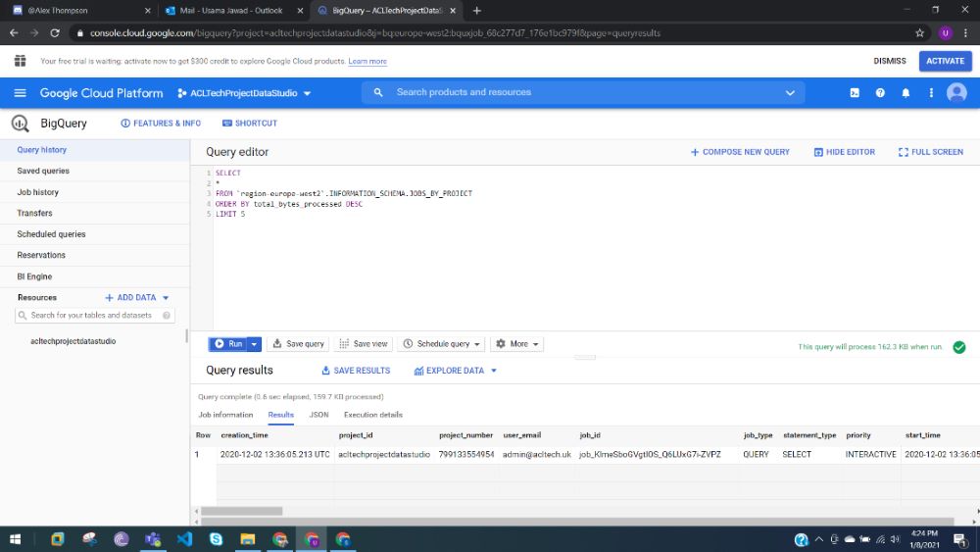Open the Run button dropdown arrow
The width and height of the screenshot is (980, 552).
255,344
